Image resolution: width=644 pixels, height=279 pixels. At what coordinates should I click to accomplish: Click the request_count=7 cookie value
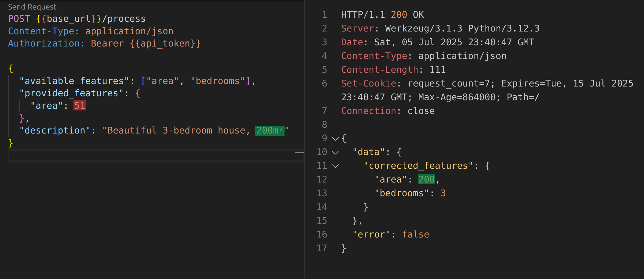pyautogui.click(x=449, y=83)
